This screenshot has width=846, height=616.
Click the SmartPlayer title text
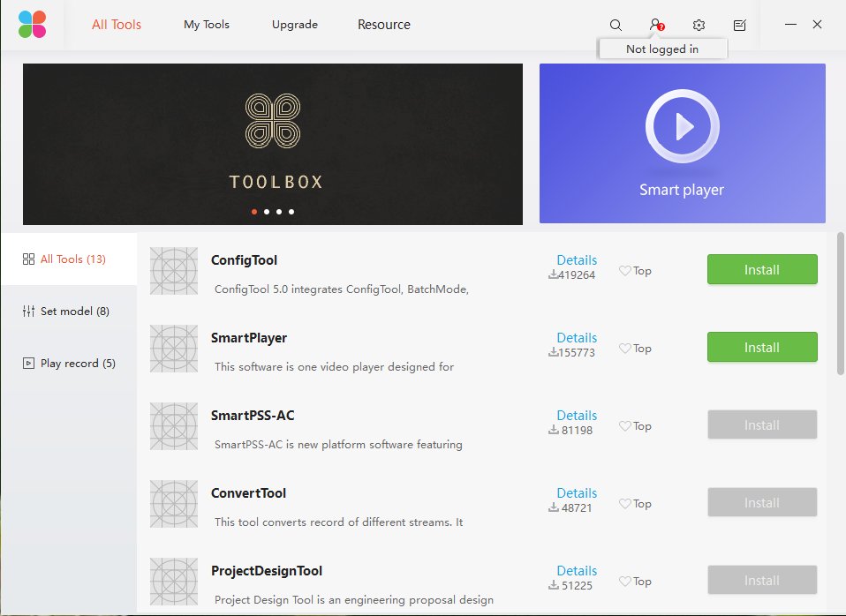click(249, 338)
